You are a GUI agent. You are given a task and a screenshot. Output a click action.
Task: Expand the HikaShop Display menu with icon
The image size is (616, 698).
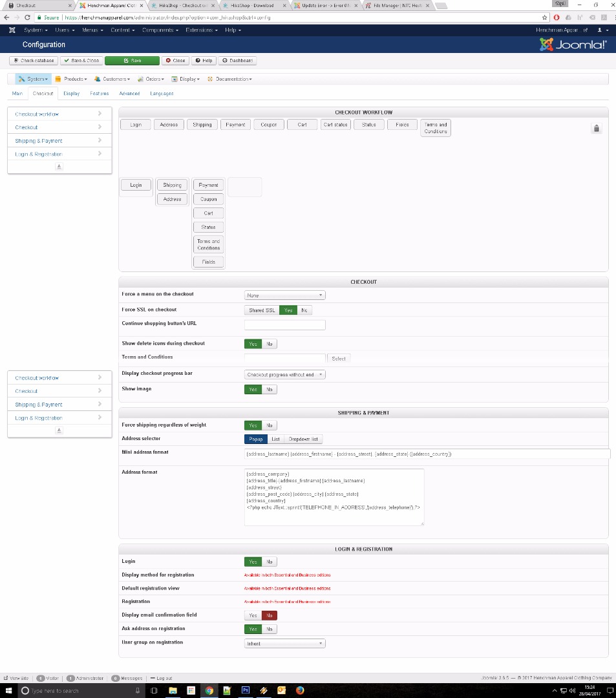click(186, 79)
